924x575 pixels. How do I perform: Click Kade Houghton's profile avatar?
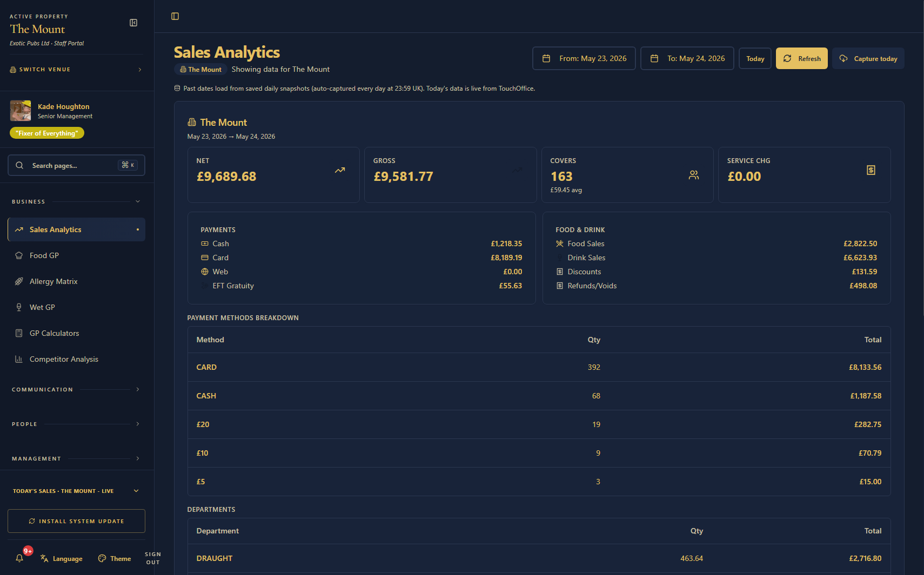[21, 111]
